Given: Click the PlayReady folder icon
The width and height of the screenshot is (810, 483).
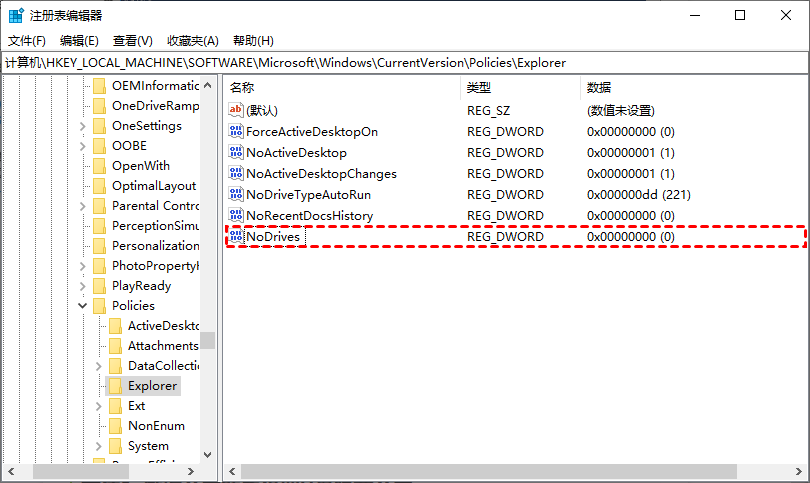Looking at the screenshot, I should pos(99,286).
